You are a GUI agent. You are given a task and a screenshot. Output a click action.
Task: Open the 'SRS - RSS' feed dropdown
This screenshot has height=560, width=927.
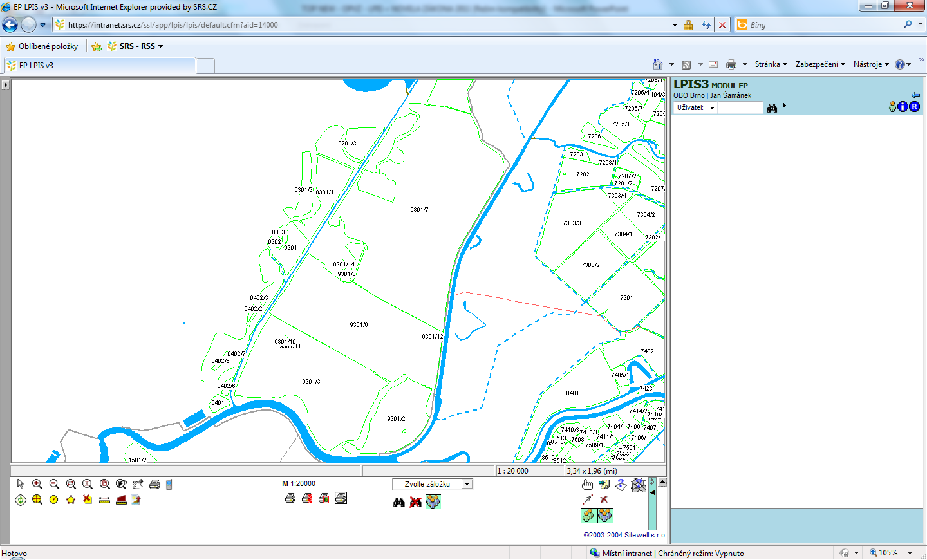point(135,46)
